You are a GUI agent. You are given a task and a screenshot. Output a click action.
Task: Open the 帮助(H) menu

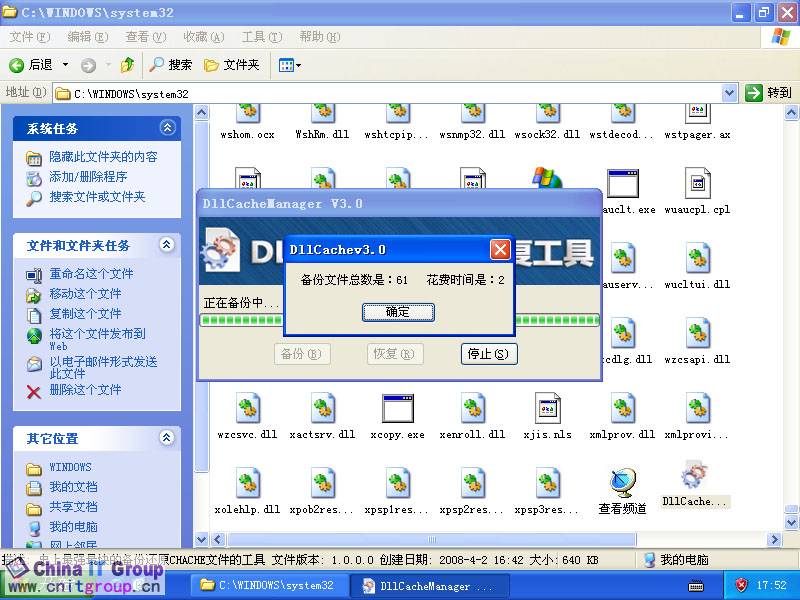coord(320,37)
